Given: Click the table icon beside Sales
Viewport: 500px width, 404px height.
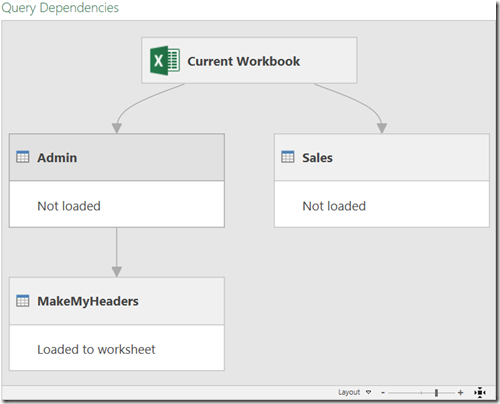Looking at the screenshot, I should (x=288, y=157).
